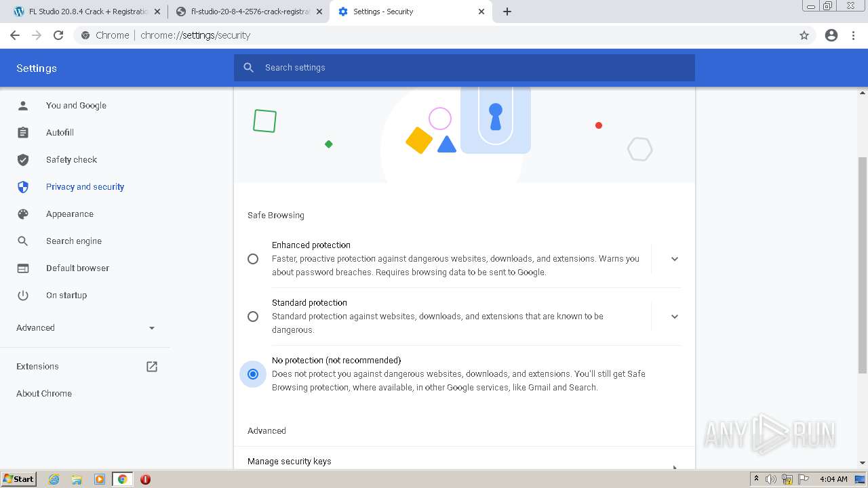The width and height of the screenshot is (868, 488).
Task: Select the Enhanced protection radio button
Action: click(253, 259)
